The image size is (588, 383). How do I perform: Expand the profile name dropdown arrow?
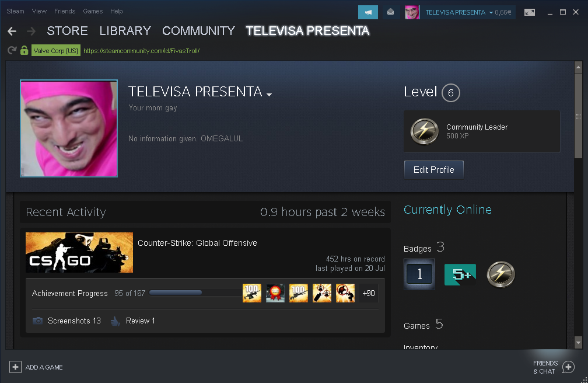(269, 94)
